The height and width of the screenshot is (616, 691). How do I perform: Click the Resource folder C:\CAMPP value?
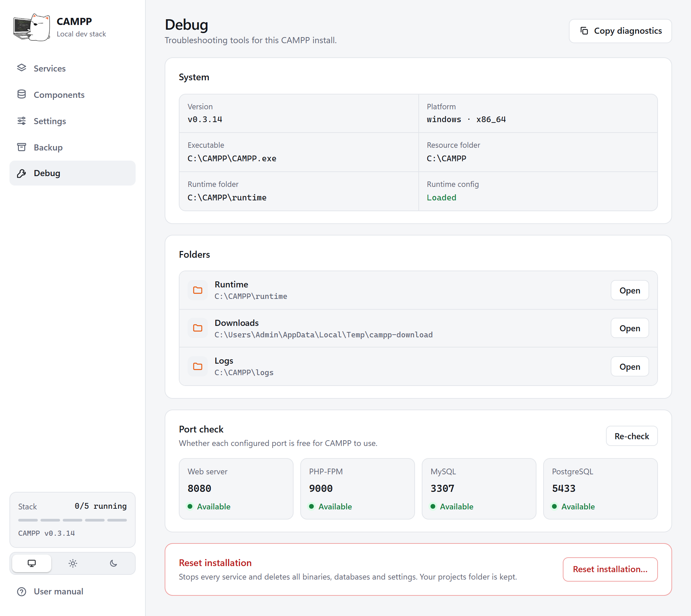tap(446, 159)
